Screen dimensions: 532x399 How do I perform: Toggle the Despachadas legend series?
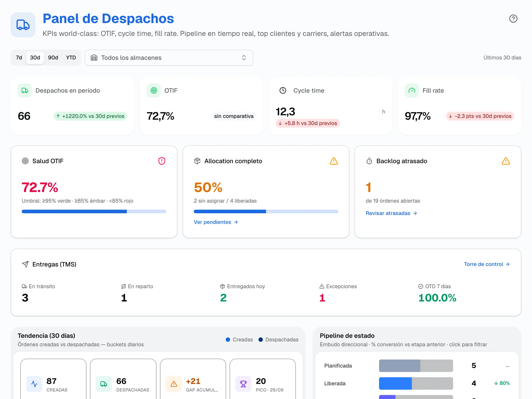[x=279, y=340]
